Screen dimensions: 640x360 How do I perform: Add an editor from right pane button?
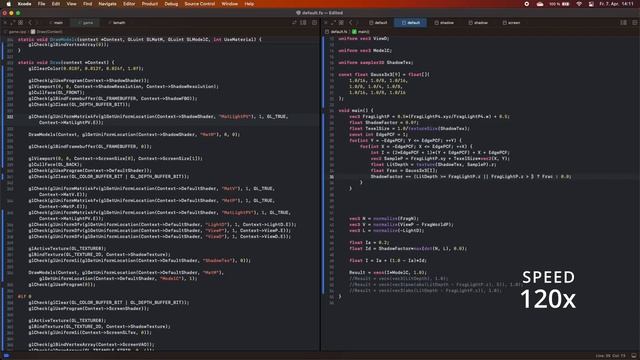(635, 23)
